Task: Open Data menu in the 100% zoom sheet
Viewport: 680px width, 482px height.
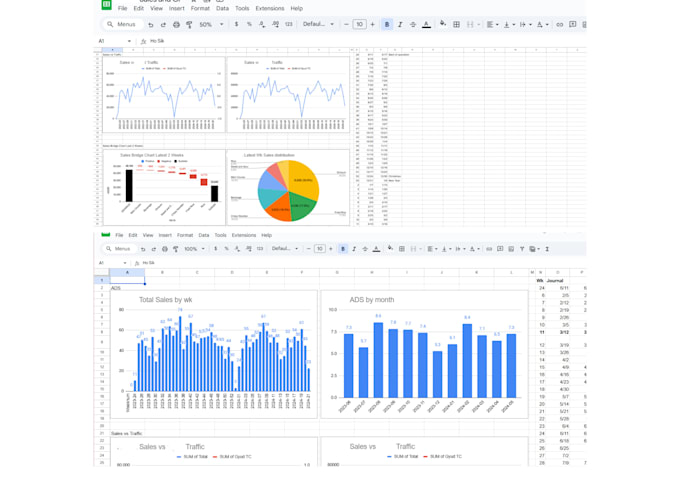Action: (x=204, y=235)
